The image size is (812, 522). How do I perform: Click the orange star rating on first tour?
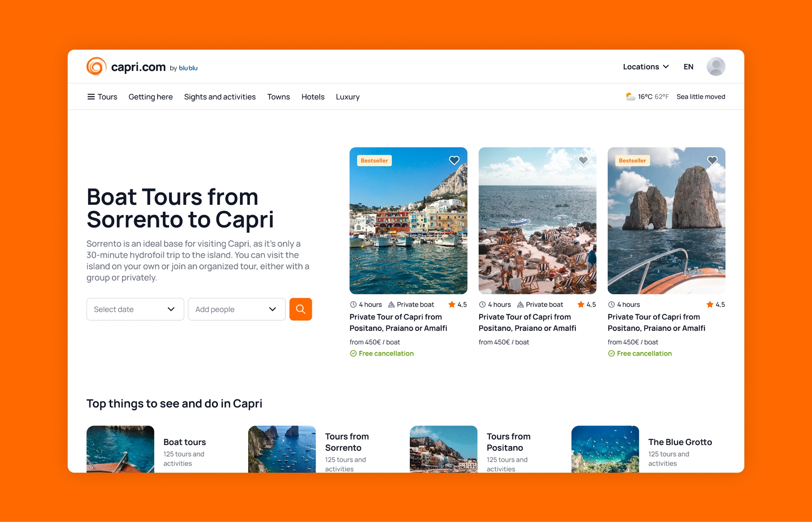click(x=451, y=305)
